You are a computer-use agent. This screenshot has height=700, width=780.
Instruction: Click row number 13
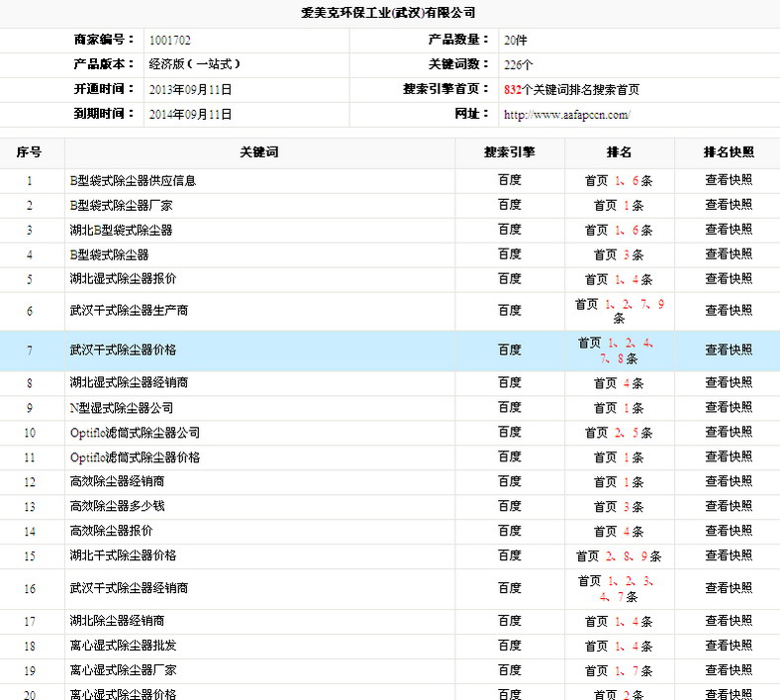pyautogui.click(x=30, y=507)
